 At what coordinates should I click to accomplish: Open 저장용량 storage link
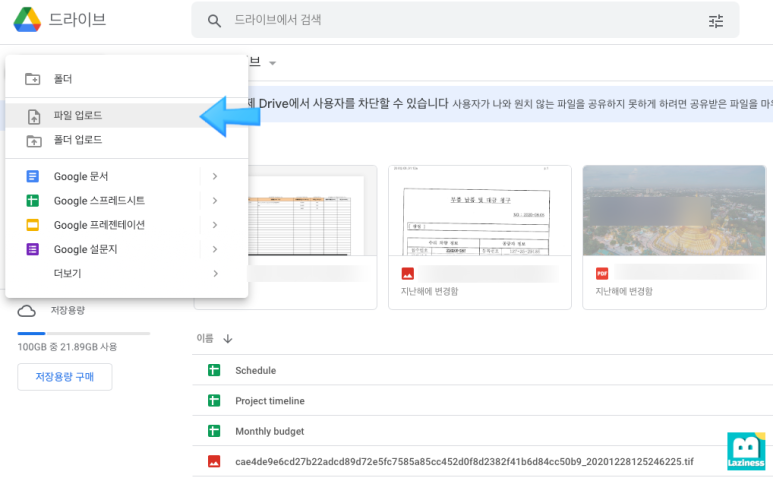[x=68, y=310]
